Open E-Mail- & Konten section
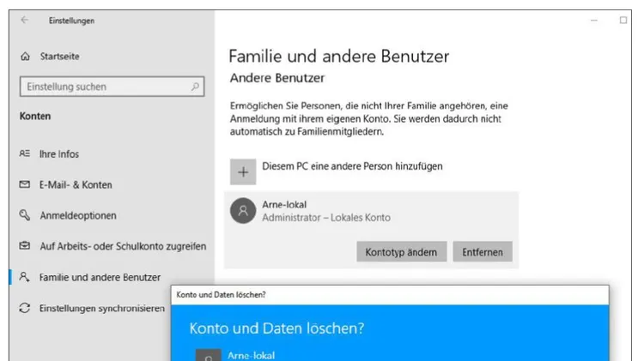This screenshot has width=644, height=361. pos(76,184)
